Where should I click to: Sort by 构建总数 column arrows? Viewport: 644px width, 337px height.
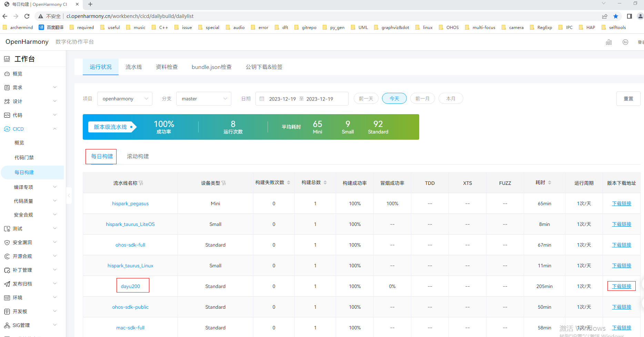tap(325, 183)
